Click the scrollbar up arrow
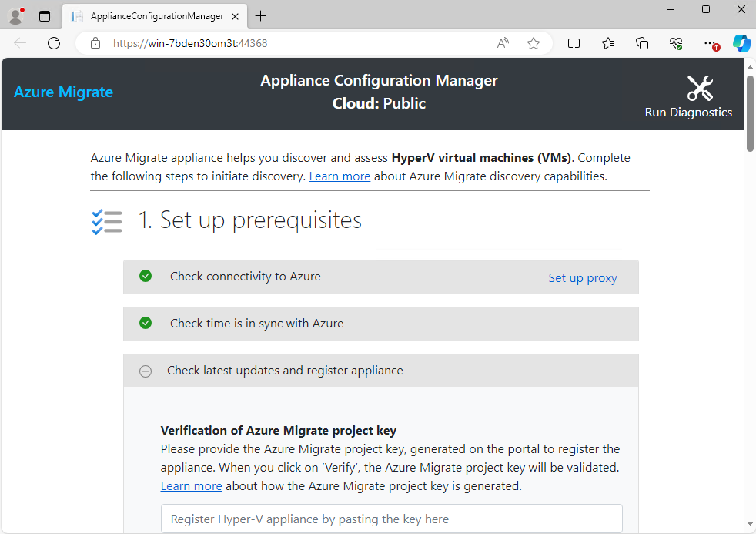Viewport: 756px width, 534px height. click(750, 67)
